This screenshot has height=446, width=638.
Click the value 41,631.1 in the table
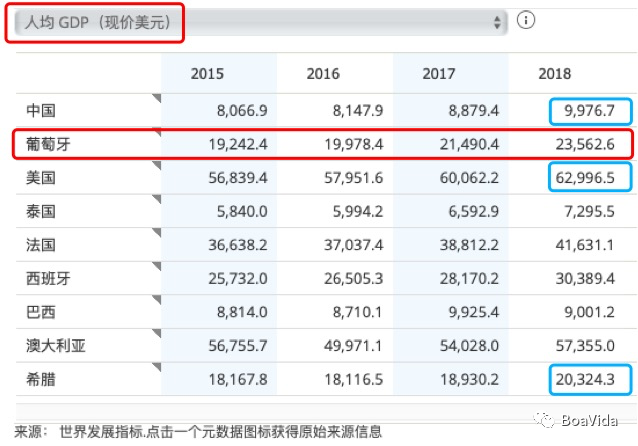(585, 245)
